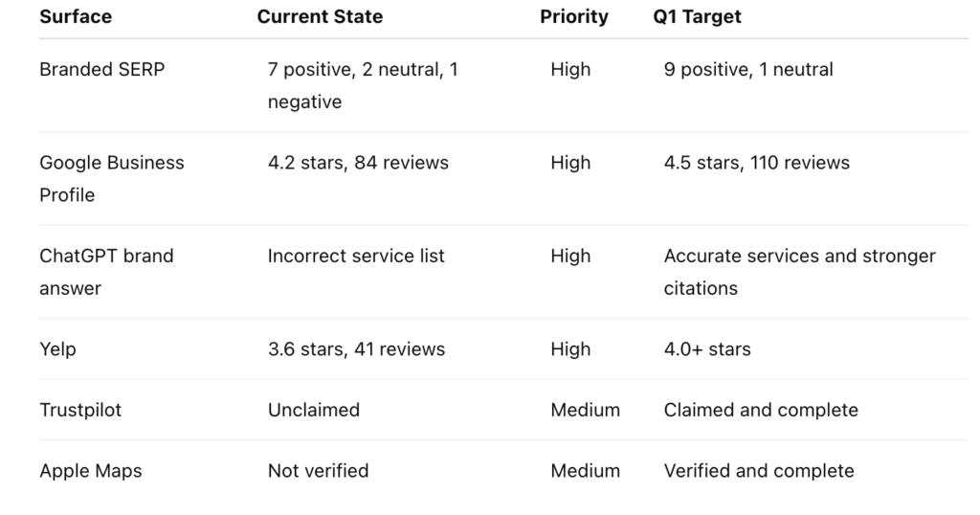Click the Surface column header
Image resolution: width=980 pixels, height=515 pixels.
click(x=76, y=17)
